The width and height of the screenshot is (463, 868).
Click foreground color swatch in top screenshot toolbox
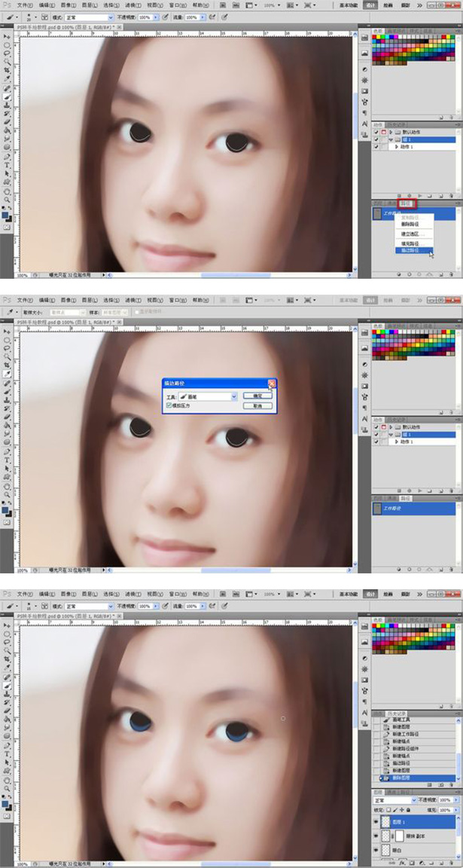click(x=6, y=213)
